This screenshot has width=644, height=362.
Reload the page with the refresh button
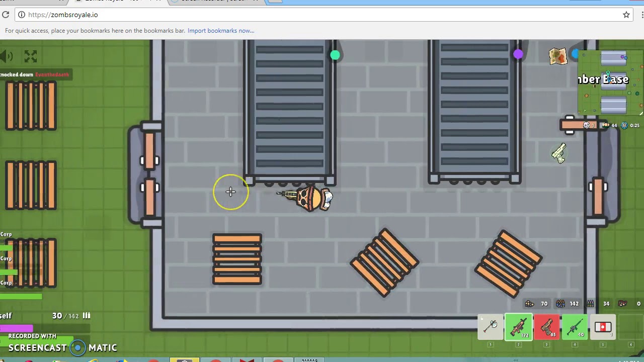pos(6,15)
